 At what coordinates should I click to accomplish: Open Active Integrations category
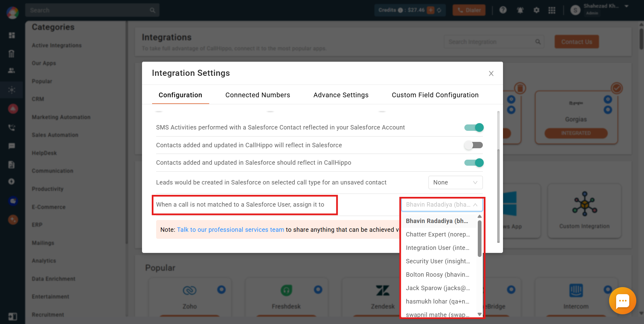tap(57, 45)
